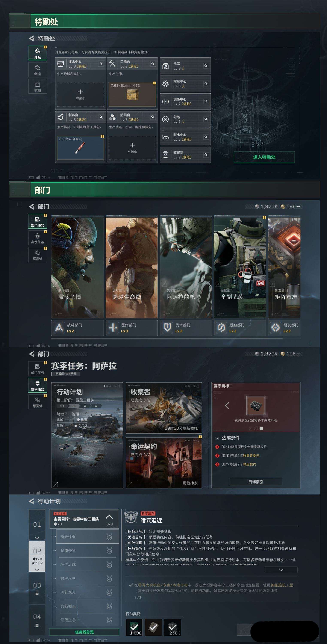Select 战斗部门 LV.2 department
This screenshot has height=644, width=327.
point(77,328)
